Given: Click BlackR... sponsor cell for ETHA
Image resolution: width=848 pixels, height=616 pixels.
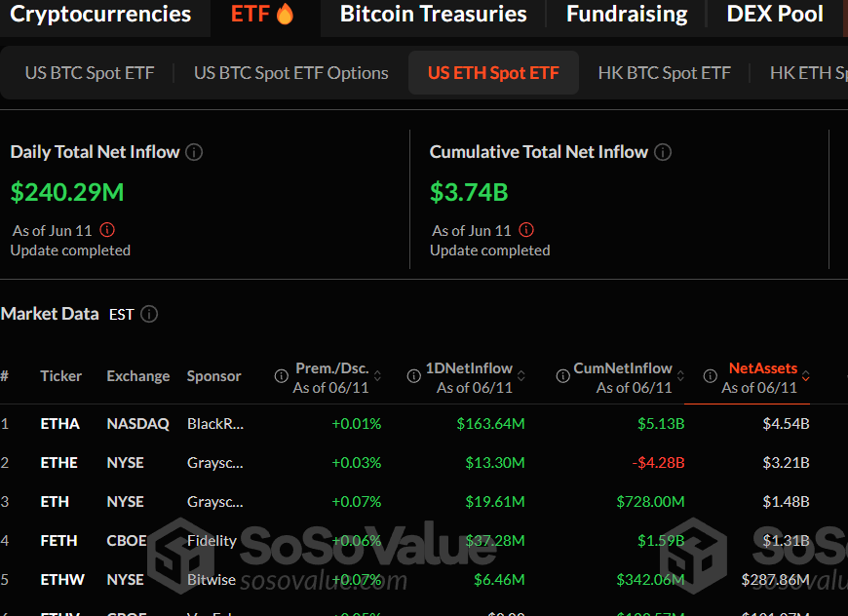Looking at the screenshot, I should click(x=215, y=423).
